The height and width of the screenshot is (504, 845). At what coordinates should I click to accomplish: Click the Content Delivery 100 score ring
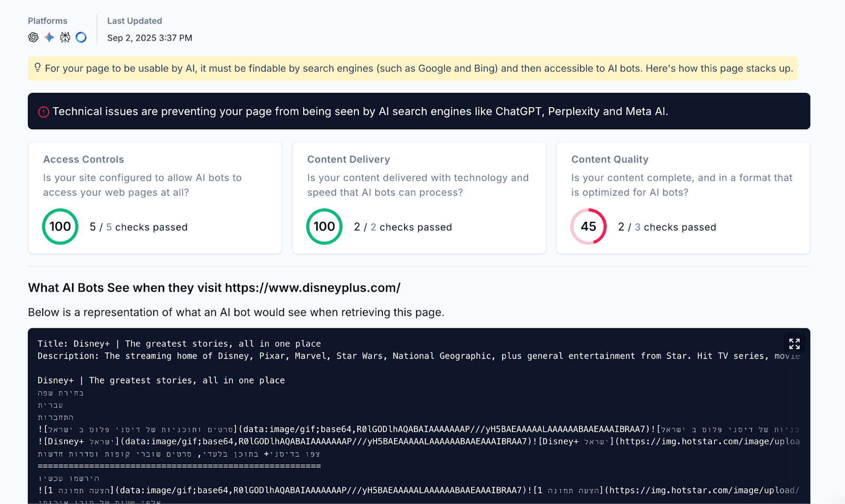[x=324, y=227]
